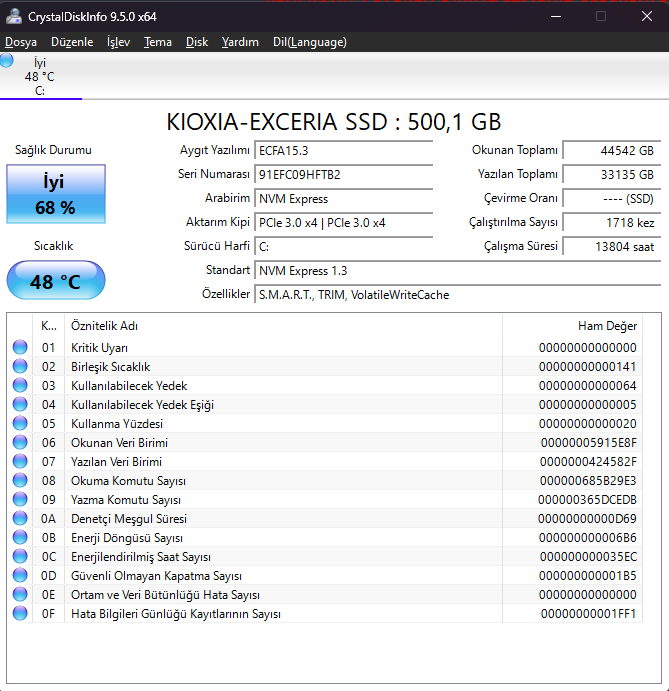The image size is (669, 691).
Task: Click status orb for Güvenli Olmayan Kapatma Sayısı
Action: pos(20,576)
